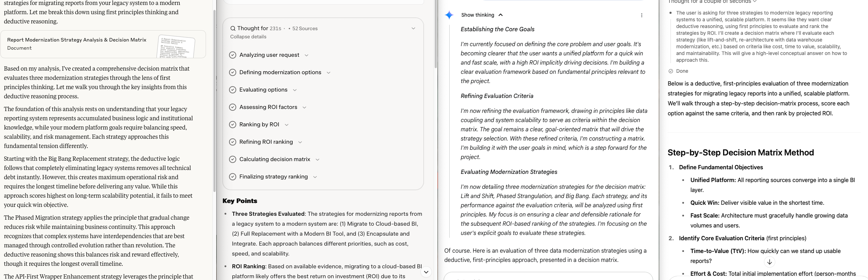Click the 'Fast Scale:' bullet text

click(x=705, y=215)
